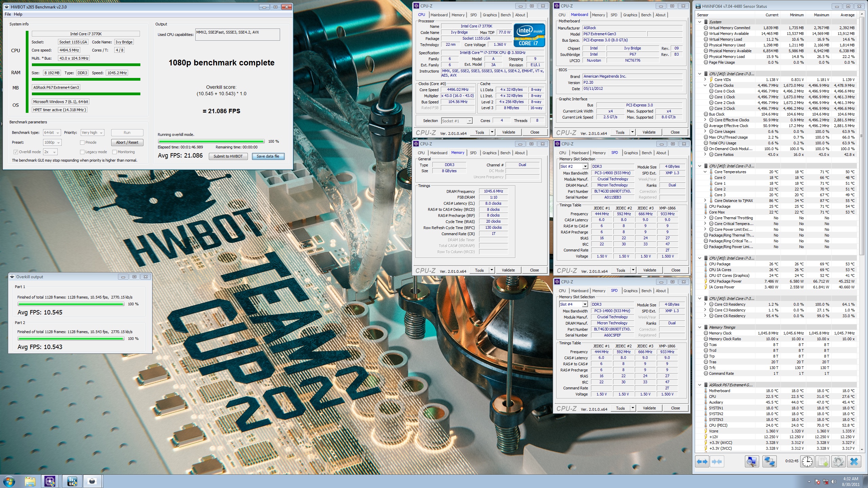This screenshot has width=868, height=488.
Task: Click Save data file button
Action: click(268, 156)
